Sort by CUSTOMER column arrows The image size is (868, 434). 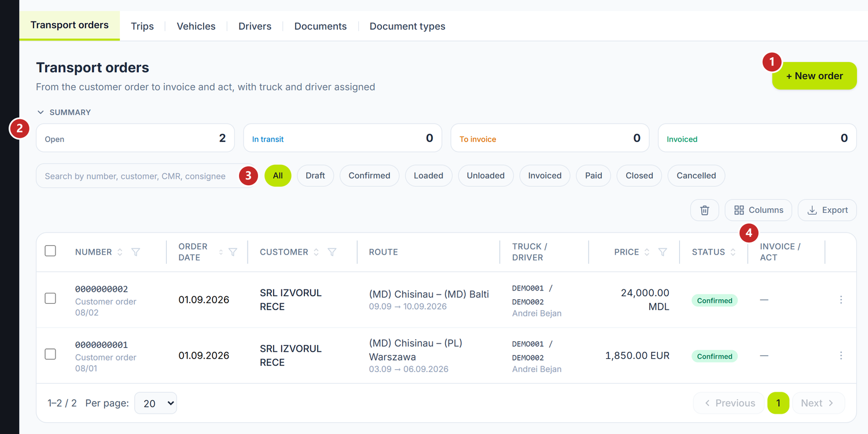pos(316,252)
